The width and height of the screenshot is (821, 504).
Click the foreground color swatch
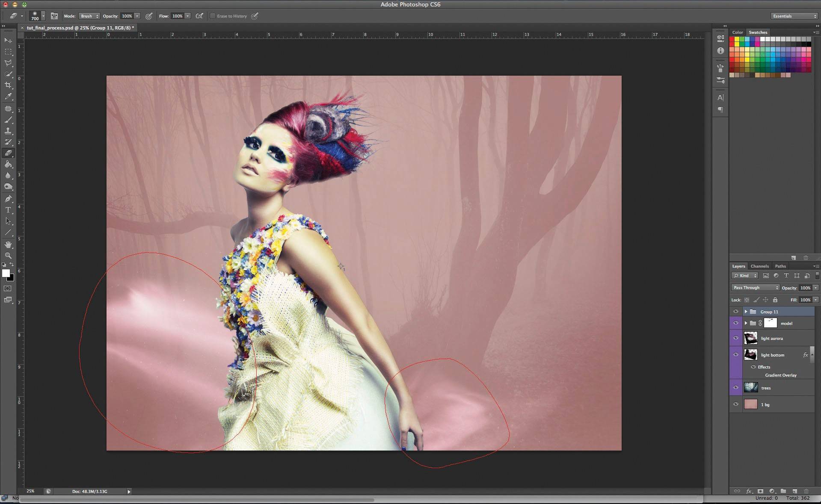tap(6, 273)
